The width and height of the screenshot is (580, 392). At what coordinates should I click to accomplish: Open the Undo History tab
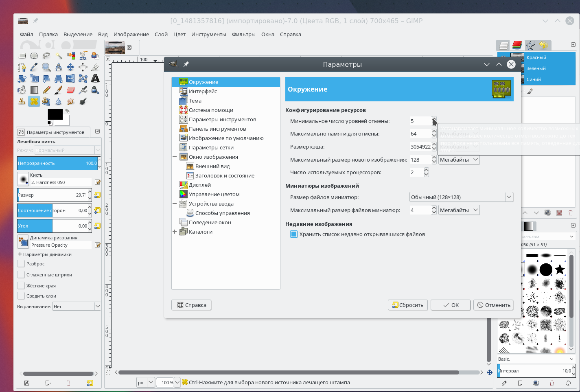(543, 45)
